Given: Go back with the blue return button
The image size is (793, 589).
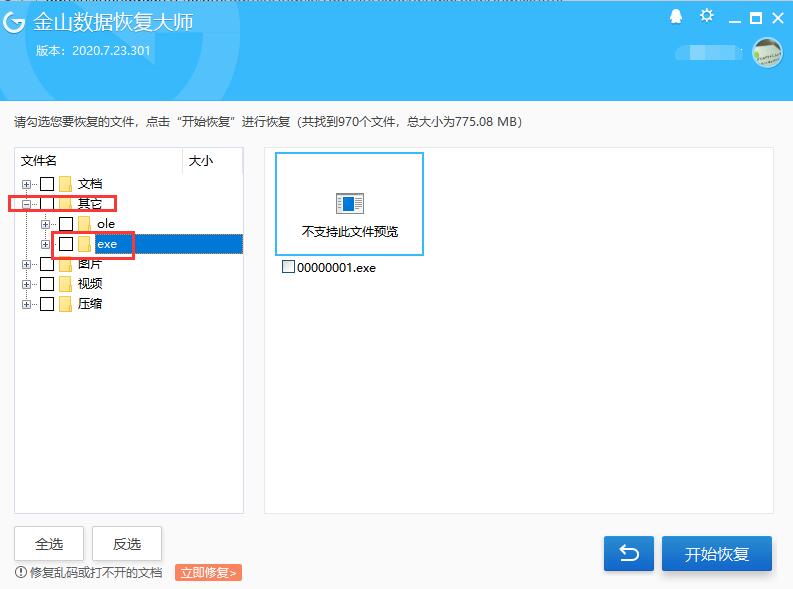Looking at the screenshot, I should click(629, 554).
